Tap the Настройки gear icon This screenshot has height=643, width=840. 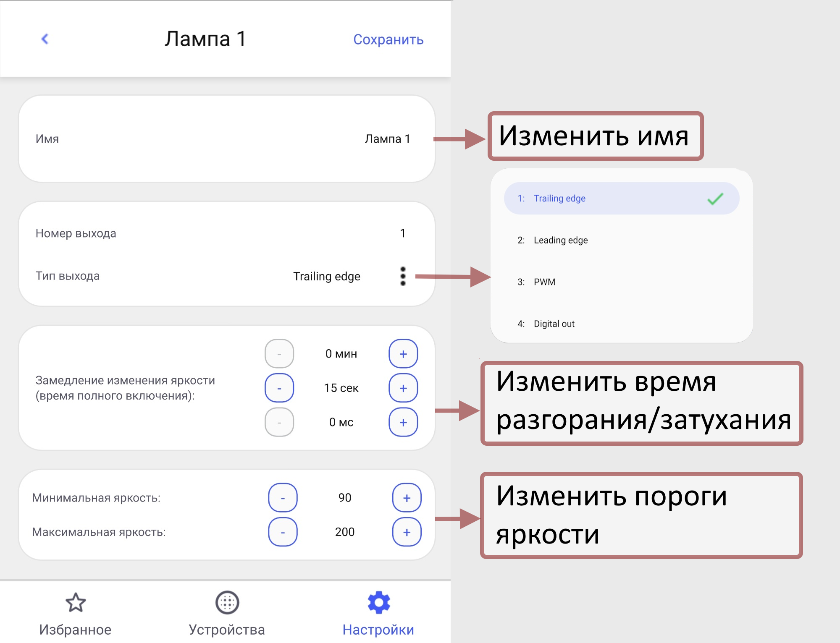pyautogui.click(x=378, y=603)
